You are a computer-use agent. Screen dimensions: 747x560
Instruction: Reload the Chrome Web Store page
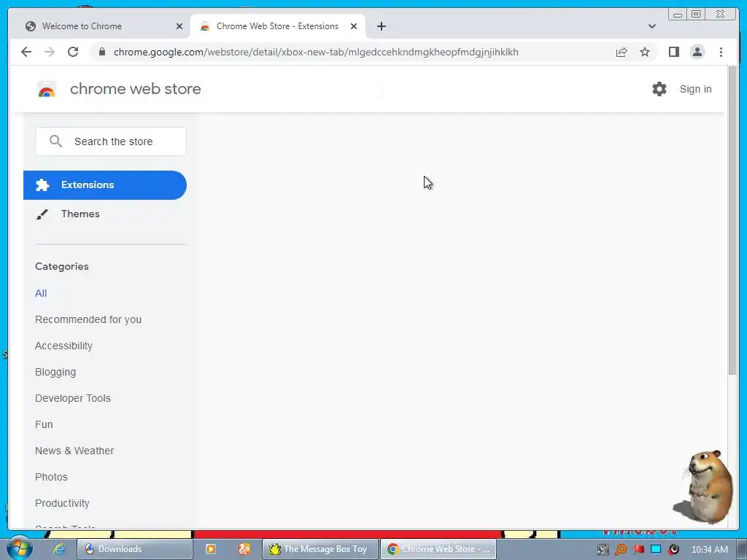click(73, 52)
